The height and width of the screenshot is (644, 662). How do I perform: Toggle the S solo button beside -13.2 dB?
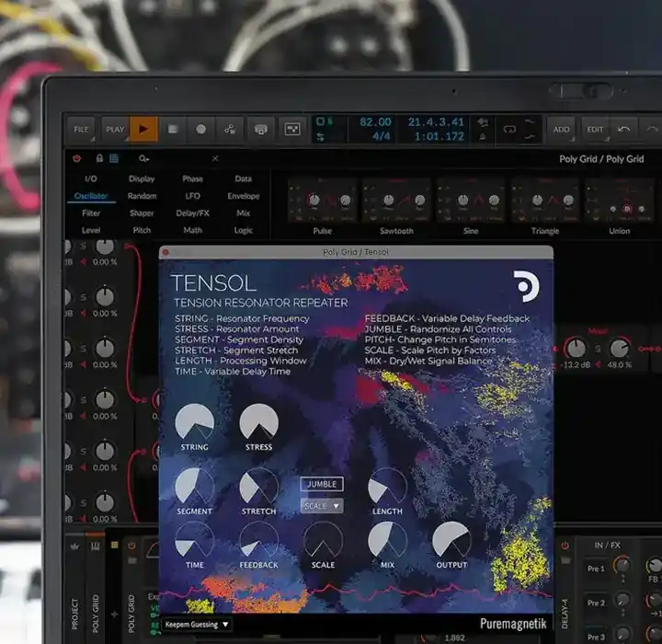(598, 349)
